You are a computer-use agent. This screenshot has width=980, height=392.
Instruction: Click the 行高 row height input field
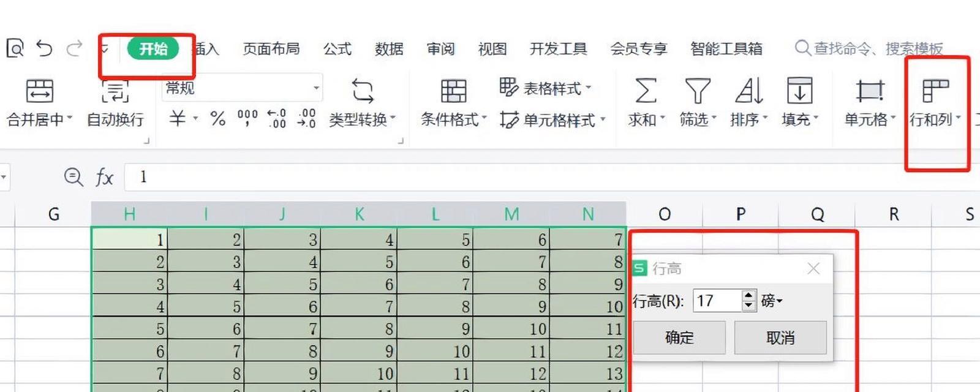tap(717, 301)
